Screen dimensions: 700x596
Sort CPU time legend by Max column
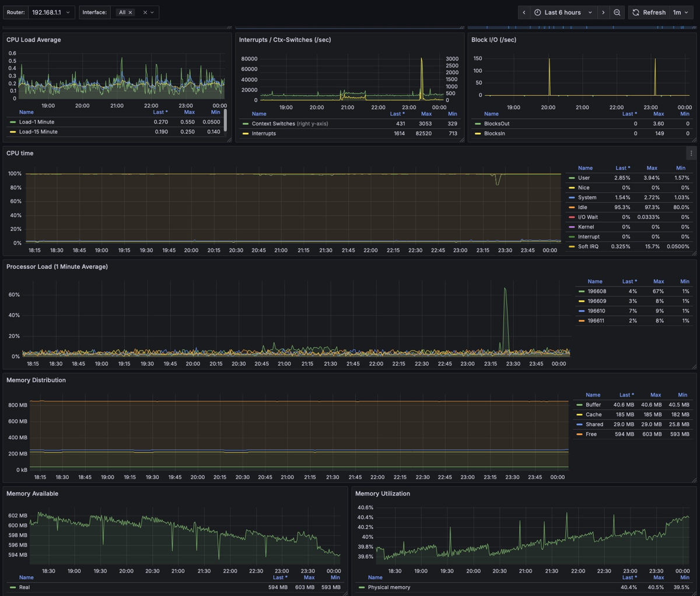coord(652,168)
